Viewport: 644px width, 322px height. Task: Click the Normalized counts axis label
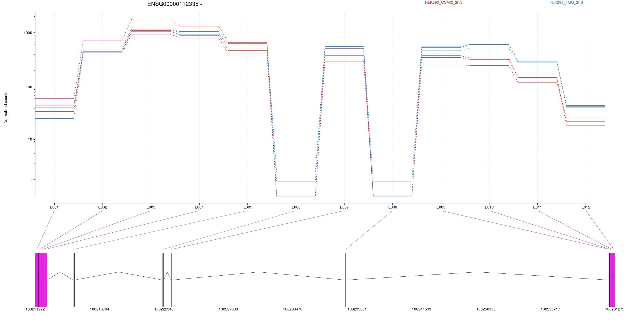(x=6, y=108)
